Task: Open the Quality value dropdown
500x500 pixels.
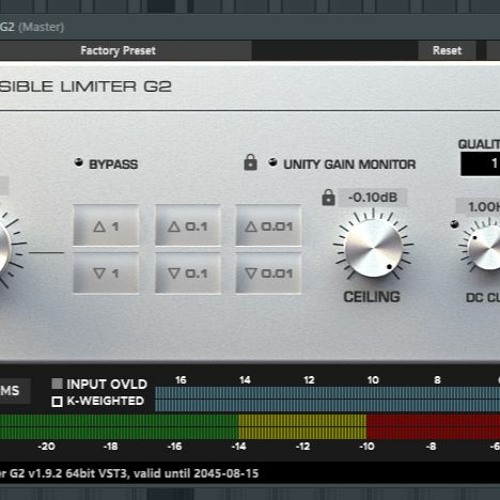Action: point(480,164)
